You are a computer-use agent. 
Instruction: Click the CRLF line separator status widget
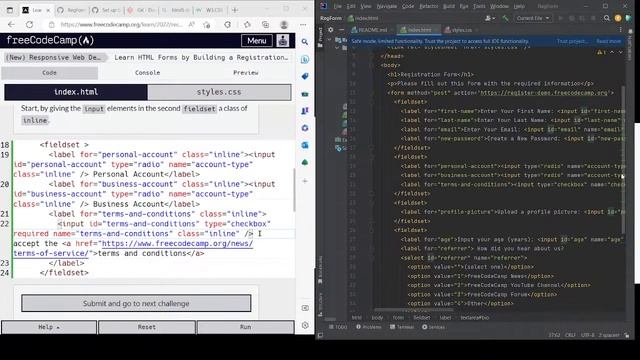(570, 335)
